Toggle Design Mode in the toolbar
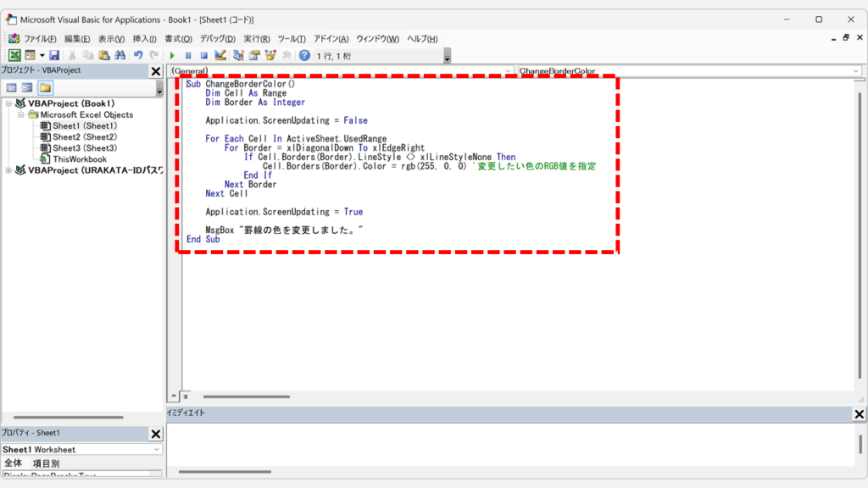868x488 pixels. pyautogui.click(x=220, y=55)
